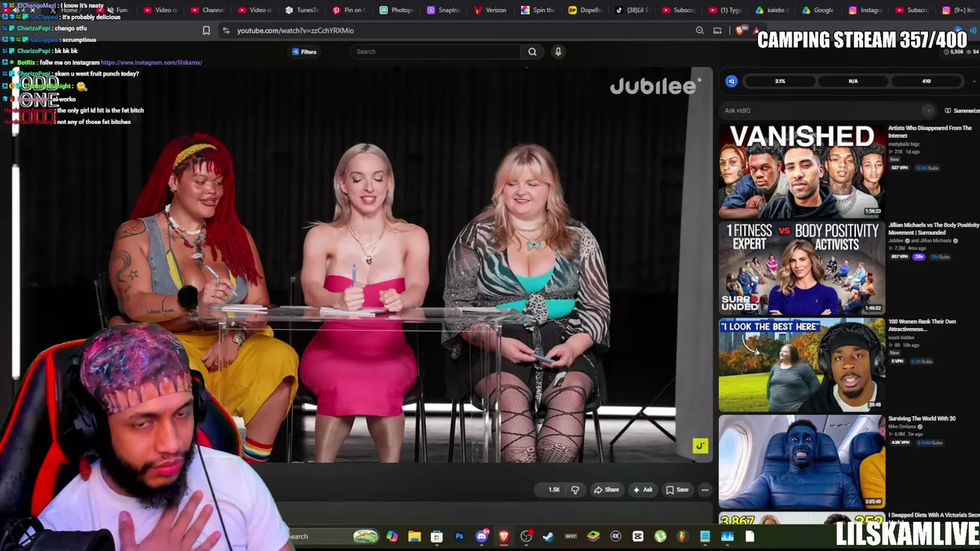
Task: Open uTorrent from the taskbar
Action: pyautogui.click(x=660, y=536)
